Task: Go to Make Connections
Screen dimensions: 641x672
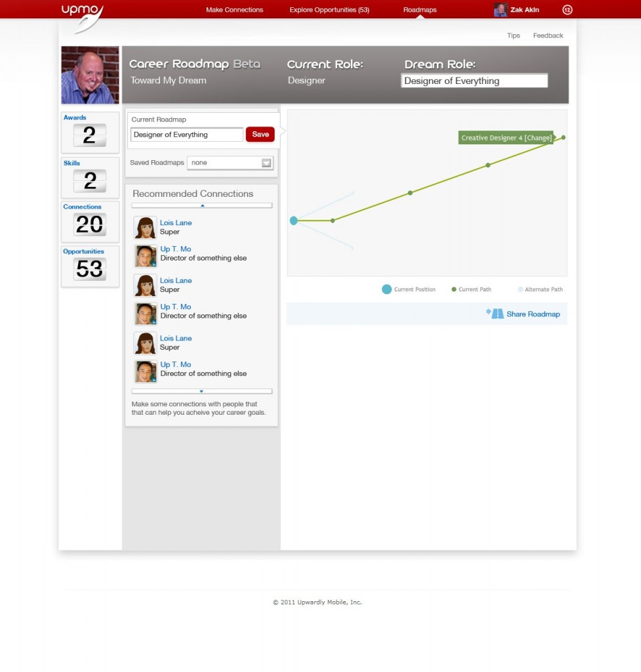Action: [234, 10]
